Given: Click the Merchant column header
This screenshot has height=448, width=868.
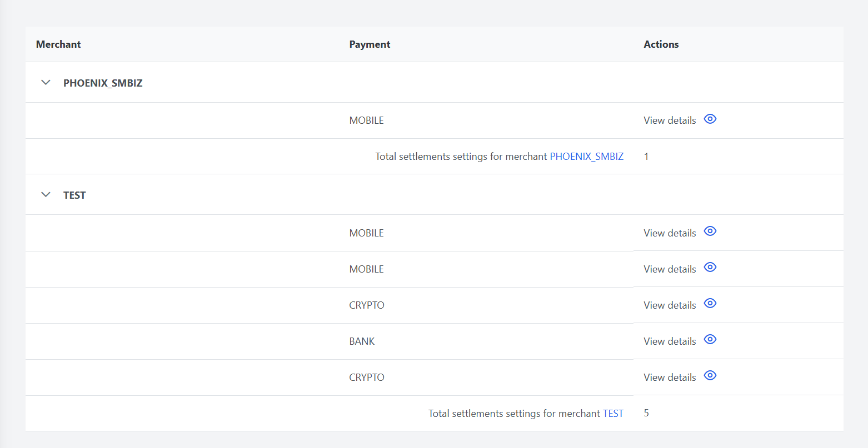Looking at the screenshot, I should [x=58, y=44].
